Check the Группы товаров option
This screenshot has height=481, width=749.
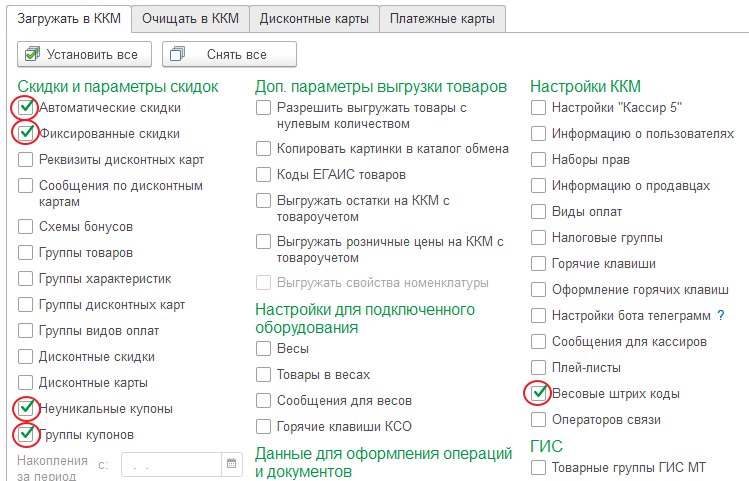point(25,252)
